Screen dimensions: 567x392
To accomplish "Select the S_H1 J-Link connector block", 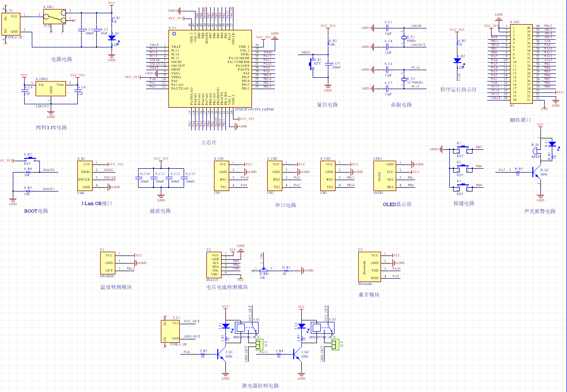I will (84, 175).
